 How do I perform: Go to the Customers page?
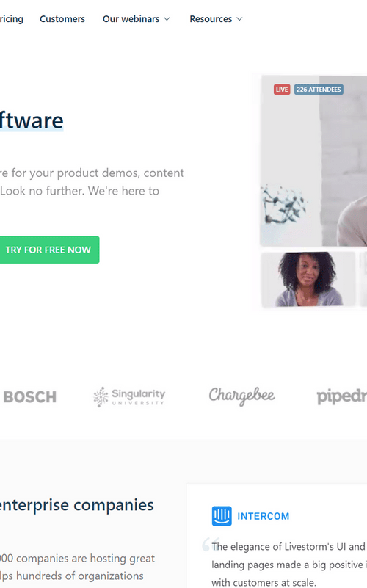tap(62, 19)
